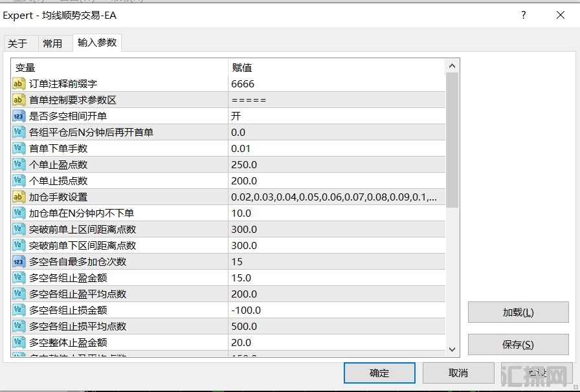The width and height of the screenshot is (580, 392).
Task: Click the double icon beside 多空各组止盈金额
Action: click(x=19, y=278)
